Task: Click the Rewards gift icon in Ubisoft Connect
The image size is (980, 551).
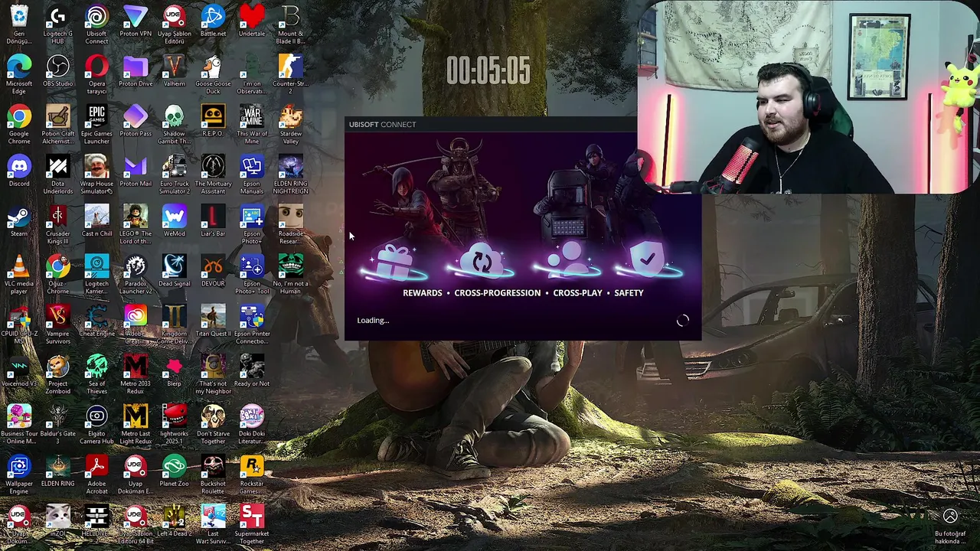Action: point(396,262)
